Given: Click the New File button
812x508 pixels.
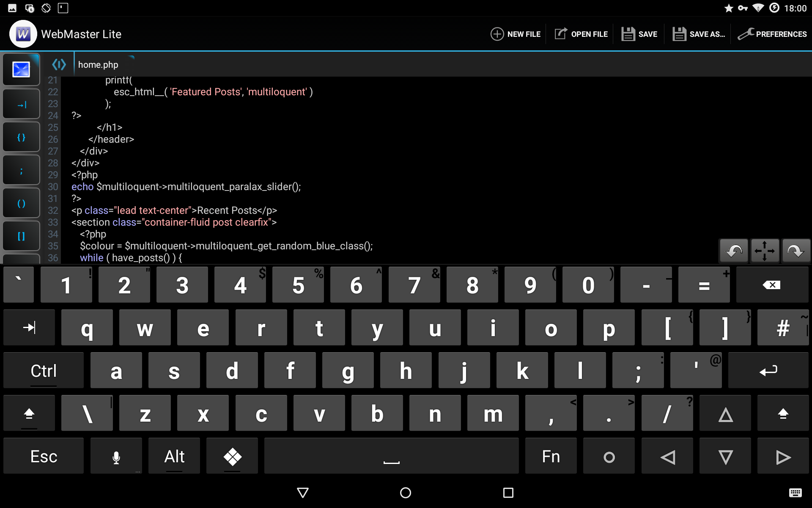Looking at the screenshot, I should tap(516, 34).
